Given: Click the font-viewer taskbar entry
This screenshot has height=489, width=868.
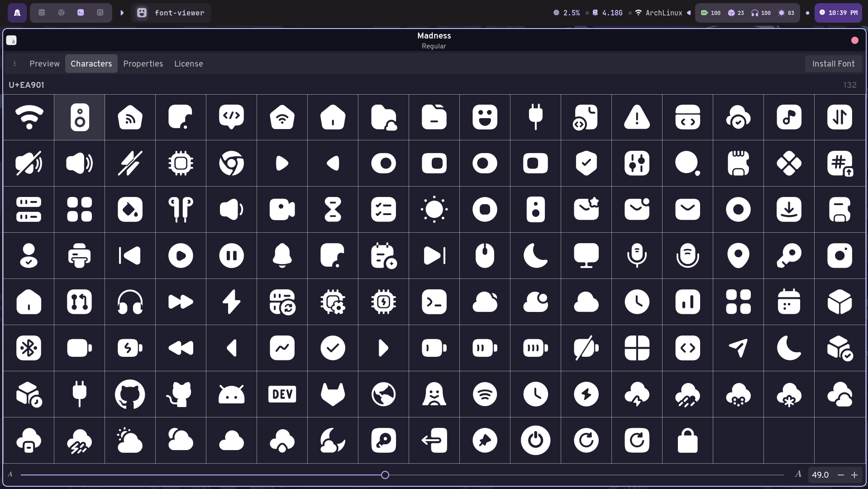Looking at the screenshot, I should tap(172, 13).
